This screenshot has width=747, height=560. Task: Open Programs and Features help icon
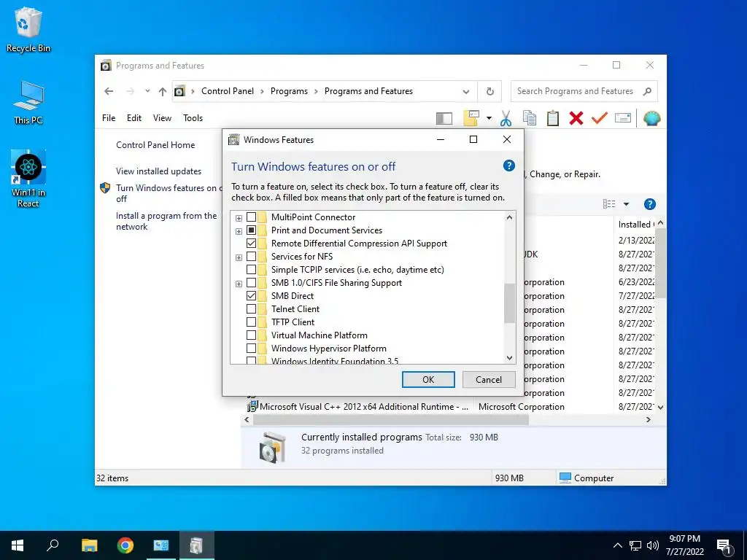point(649,204)
